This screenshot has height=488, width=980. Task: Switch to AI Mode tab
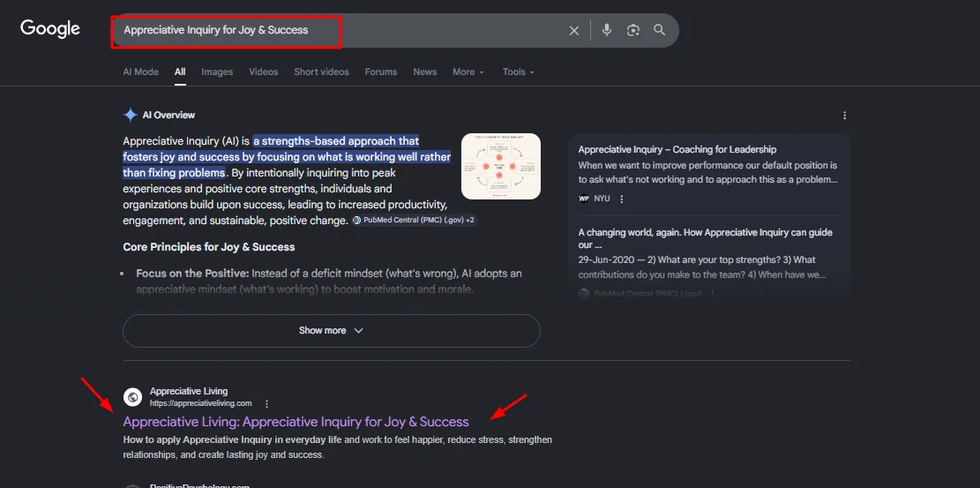(x=140, y=72)
